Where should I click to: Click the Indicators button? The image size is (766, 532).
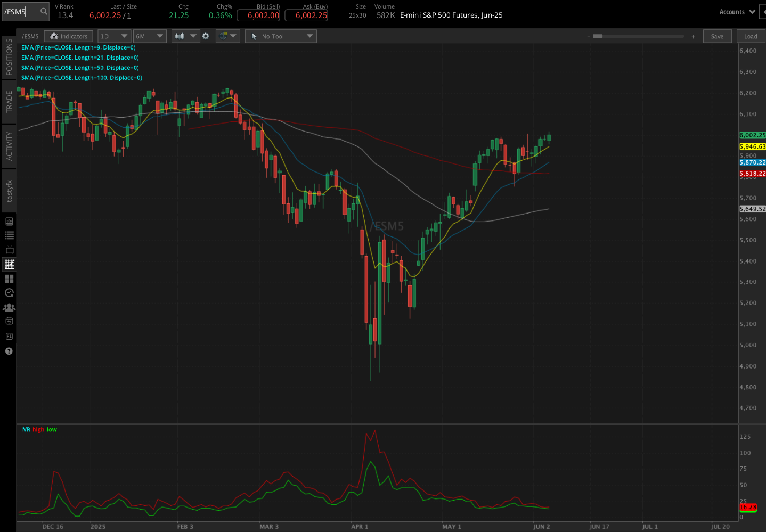pos(68,36)
